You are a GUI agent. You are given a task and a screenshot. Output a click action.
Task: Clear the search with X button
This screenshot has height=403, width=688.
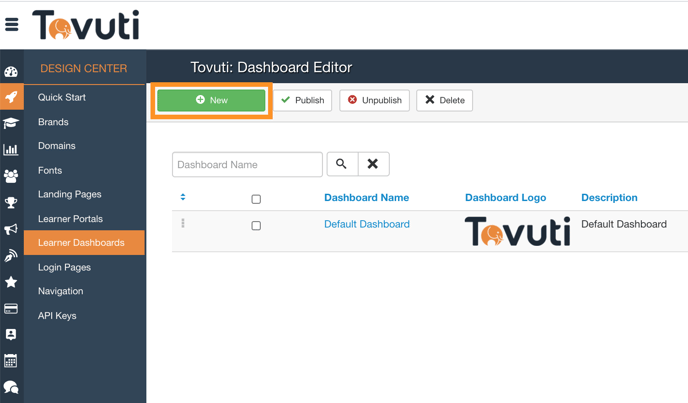(373, 164)
